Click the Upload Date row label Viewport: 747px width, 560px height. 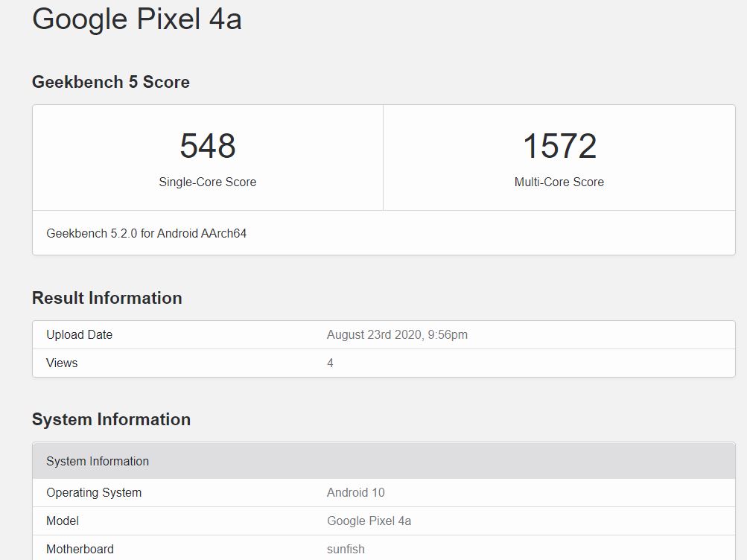tap(79, 334)
